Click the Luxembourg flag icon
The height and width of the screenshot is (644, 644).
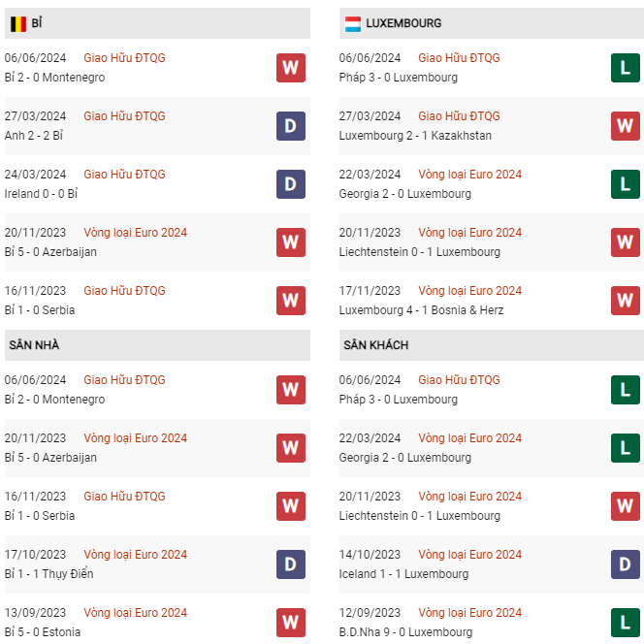352,23
